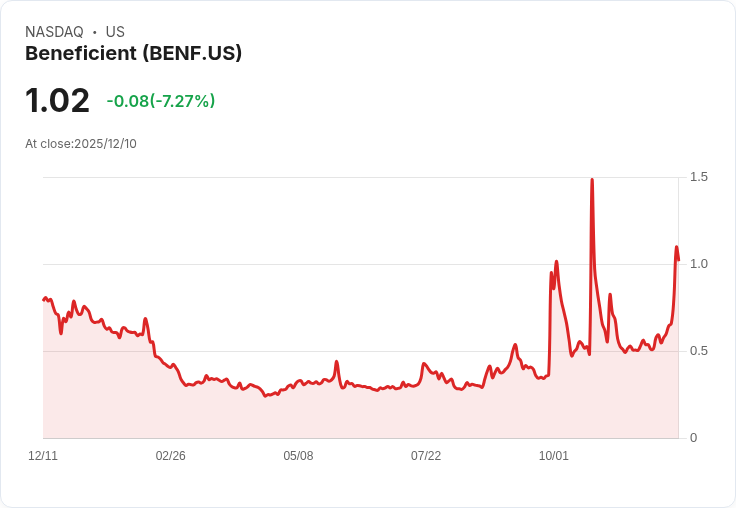736x508 pixels.
Task: Click the dot separator between NASDAQ and US
Action: click(x=94, y=32)
